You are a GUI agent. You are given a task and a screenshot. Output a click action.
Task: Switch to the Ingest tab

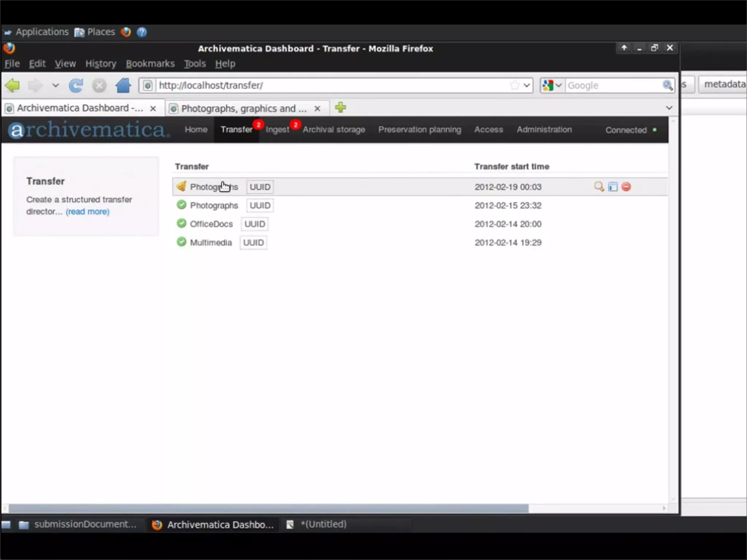[x=277, y=130]
